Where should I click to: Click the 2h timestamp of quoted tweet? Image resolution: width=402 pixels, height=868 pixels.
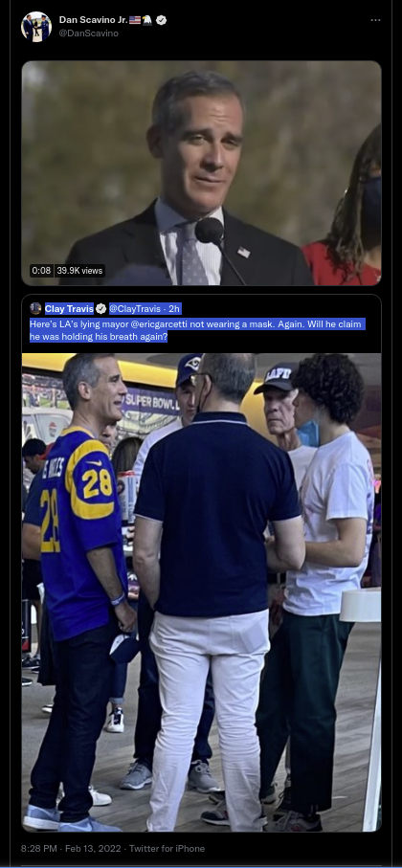coord(175,308)
